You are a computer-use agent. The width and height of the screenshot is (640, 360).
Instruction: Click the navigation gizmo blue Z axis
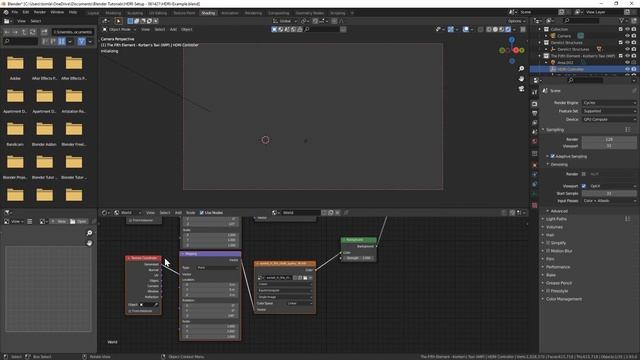pos(511,40)
